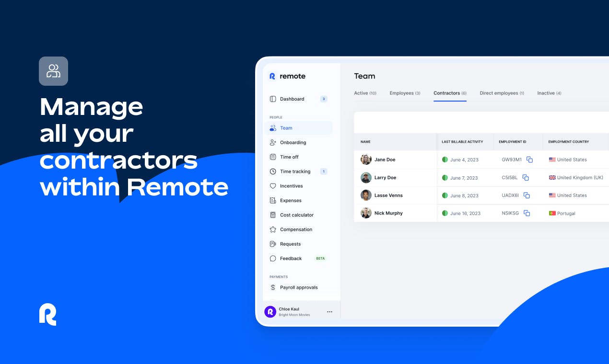
Task: Switch to the Employees (3) tab
Action: click(405, 93)
